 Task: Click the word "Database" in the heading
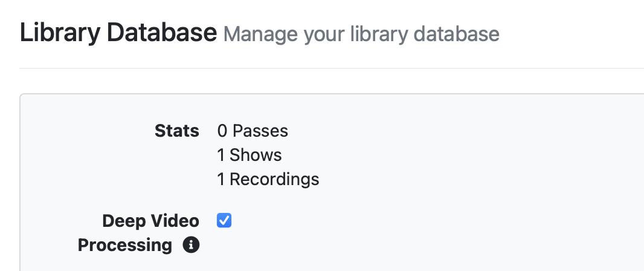point(162,33)
